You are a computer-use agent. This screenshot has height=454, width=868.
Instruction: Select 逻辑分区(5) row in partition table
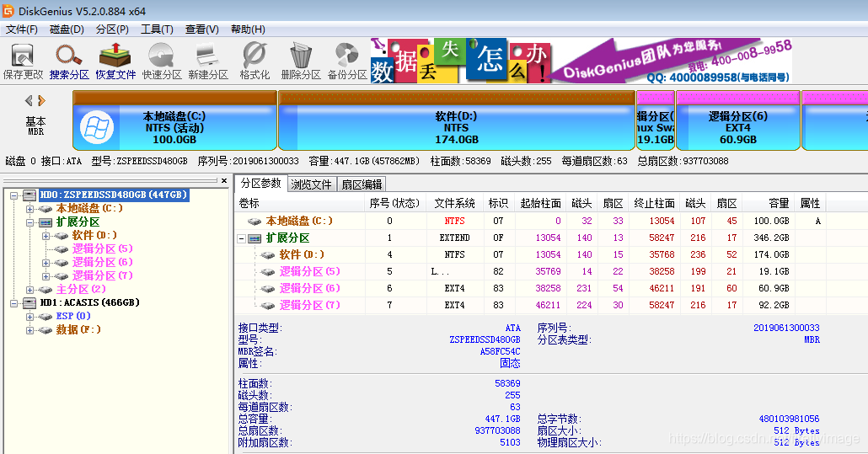(531, 271)
